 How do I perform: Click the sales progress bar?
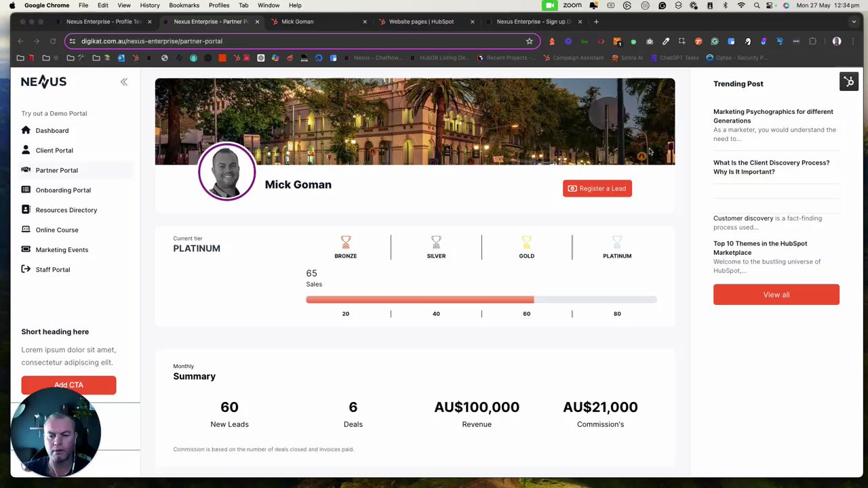click(481, 300)
